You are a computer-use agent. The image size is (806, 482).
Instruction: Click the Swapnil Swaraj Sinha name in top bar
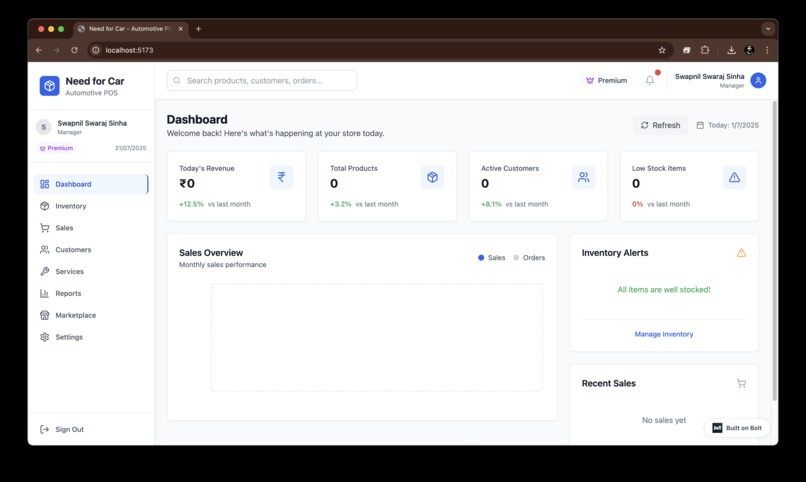point(709,76)
